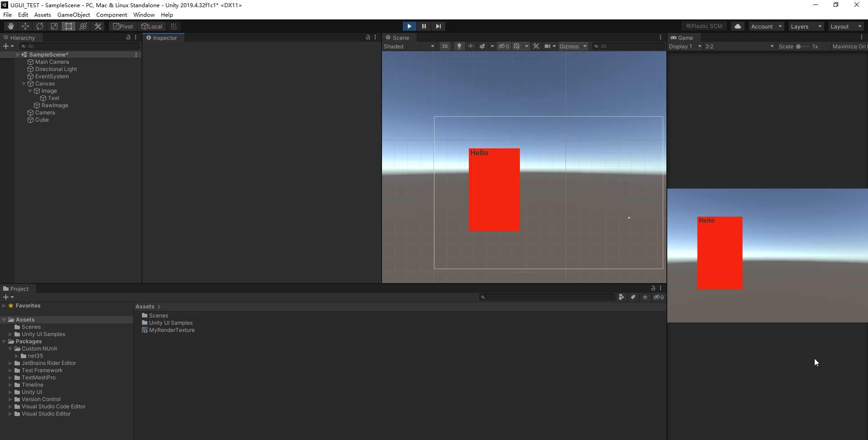Image resolution: width=868 pixels, height=440 pixels.
Task: Select the Scale tool
Action: click(x=54, y=26)
